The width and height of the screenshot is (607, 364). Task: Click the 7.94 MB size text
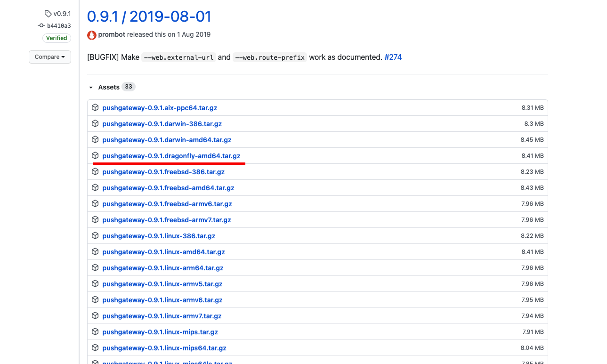[x=533, y=316]
